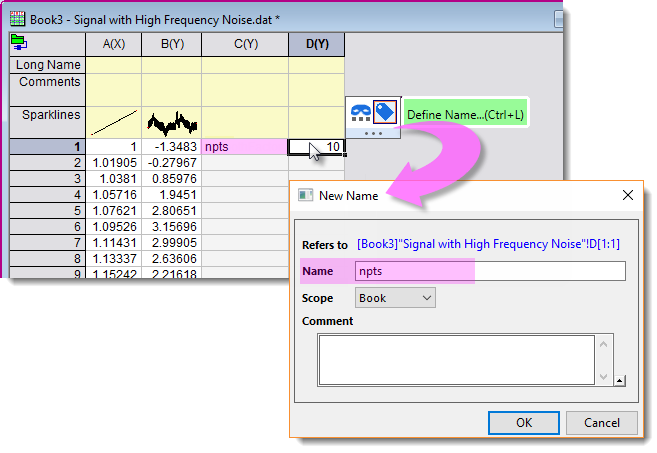Select the cell containing npts

click(x=244, y=146)
